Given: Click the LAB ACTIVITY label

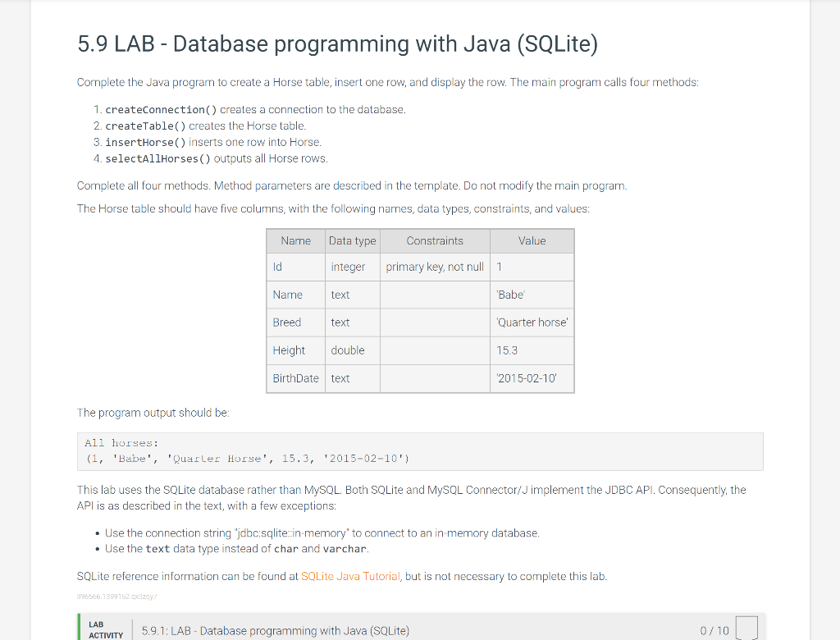Looking at the screenshot, I should click(106, 630).
